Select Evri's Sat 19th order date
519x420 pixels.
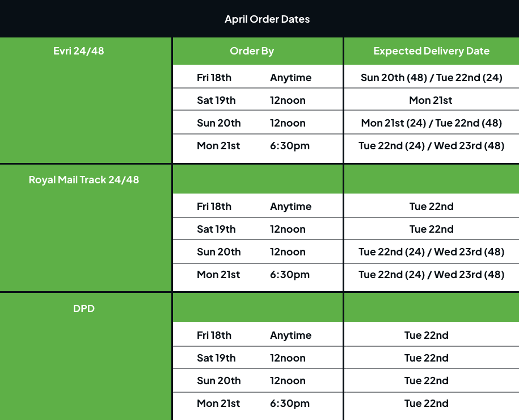point(216,100)
